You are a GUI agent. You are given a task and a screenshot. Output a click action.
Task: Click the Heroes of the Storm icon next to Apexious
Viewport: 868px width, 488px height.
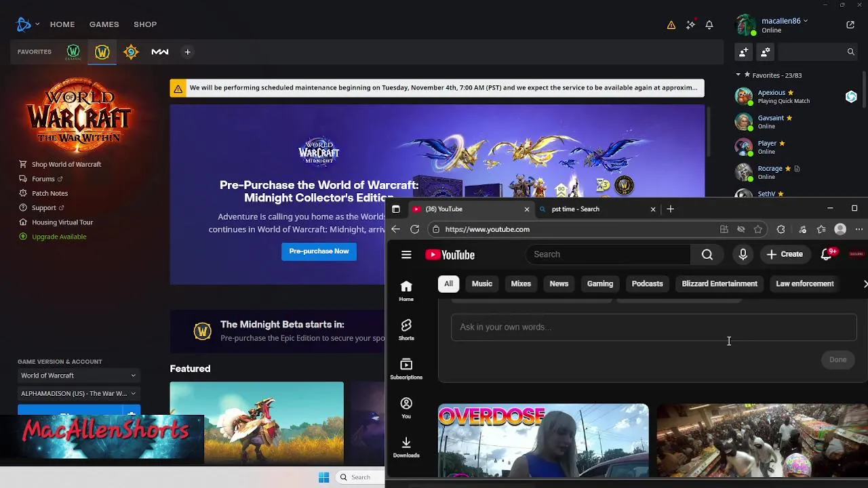coord(851,97)
